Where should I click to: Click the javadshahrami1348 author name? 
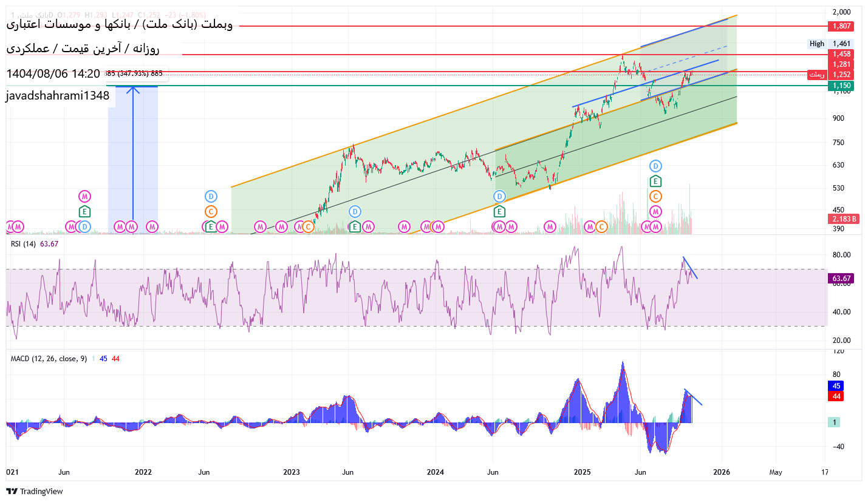58,95
